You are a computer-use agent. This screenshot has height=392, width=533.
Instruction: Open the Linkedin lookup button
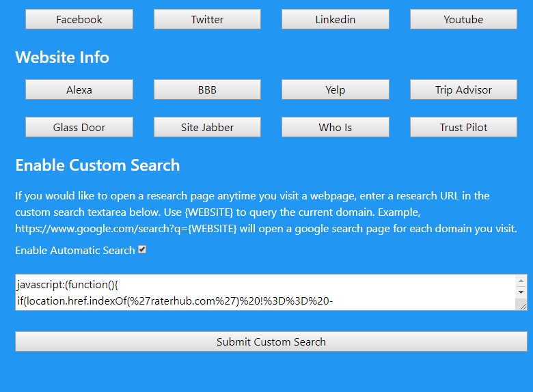[335, 19]
